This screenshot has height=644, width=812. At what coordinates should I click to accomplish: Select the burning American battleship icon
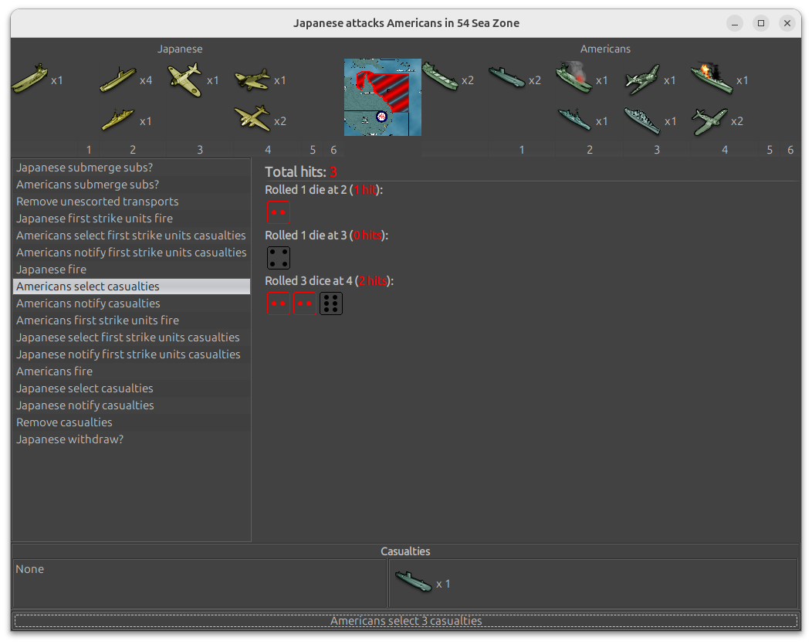click(711, 79)
